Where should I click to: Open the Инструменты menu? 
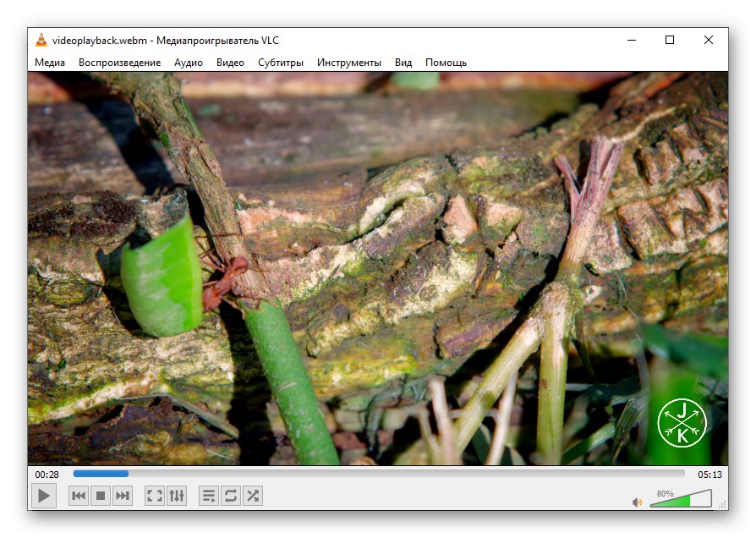(349, 63)
